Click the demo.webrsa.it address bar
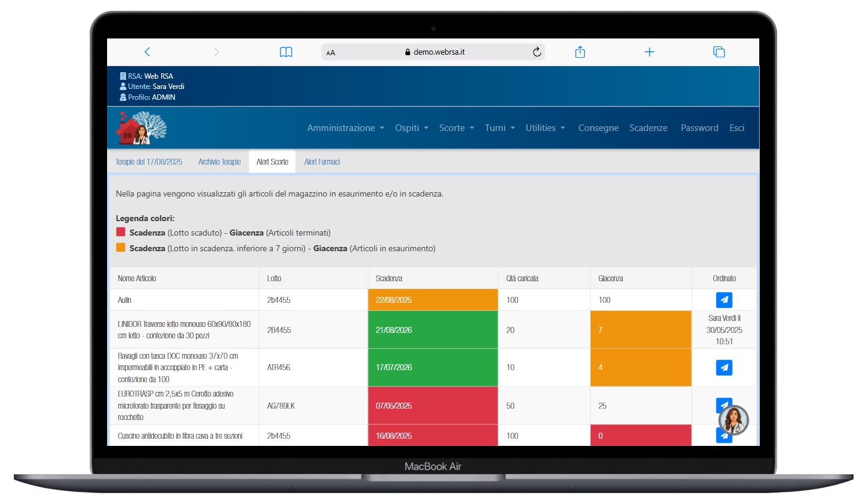Image resolution: width=868 pixels, height=503 pixels. [433, 52]
